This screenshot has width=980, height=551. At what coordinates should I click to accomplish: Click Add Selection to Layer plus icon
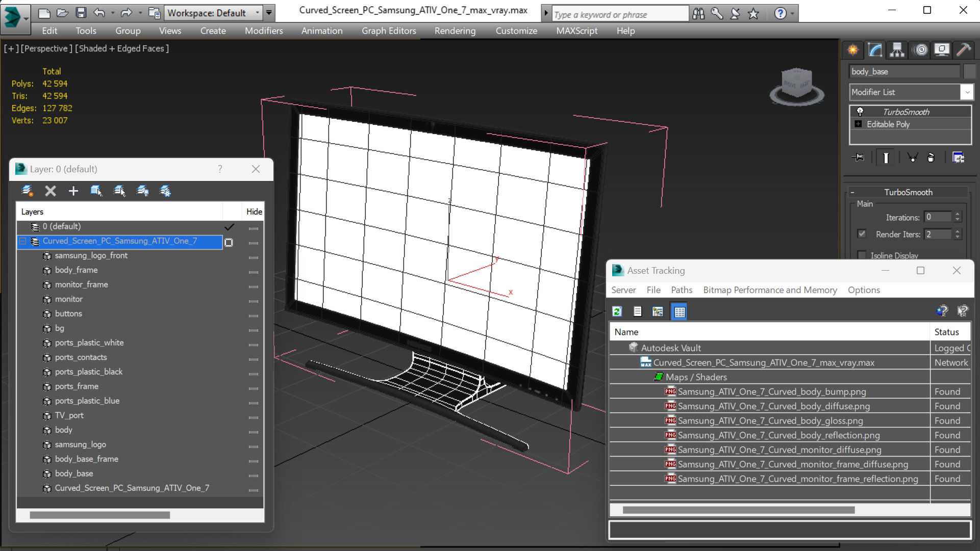click(x=73, y=191)
